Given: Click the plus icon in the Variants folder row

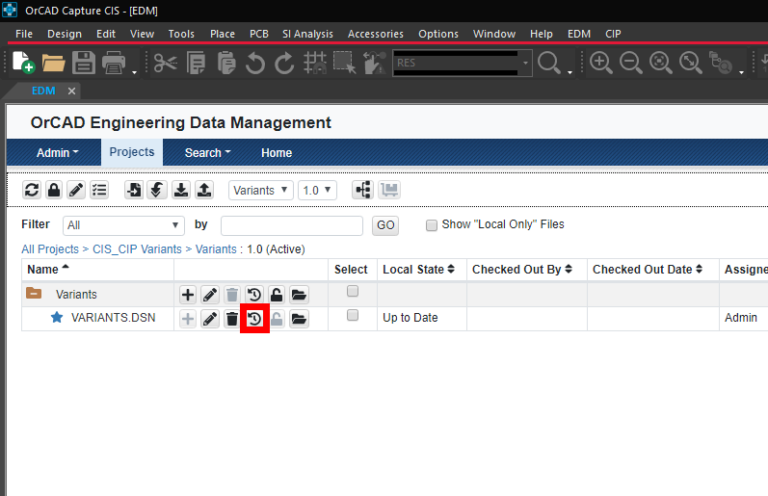Looking at the screenshot, I should [x=188, y=295].
